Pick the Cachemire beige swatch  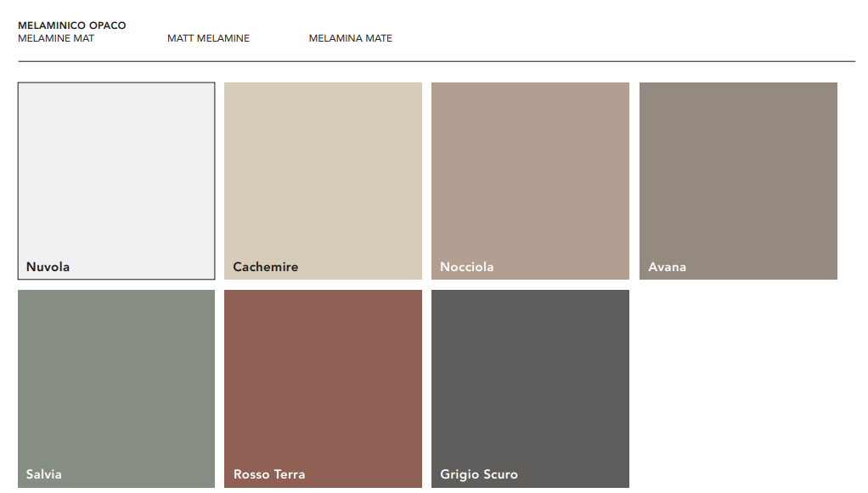click(x=323, y=170)
